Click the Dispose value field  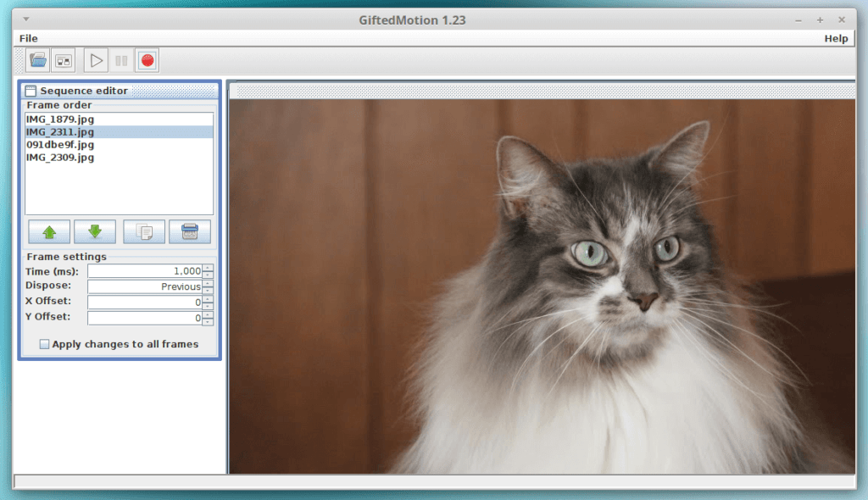(x=145, y=286)
